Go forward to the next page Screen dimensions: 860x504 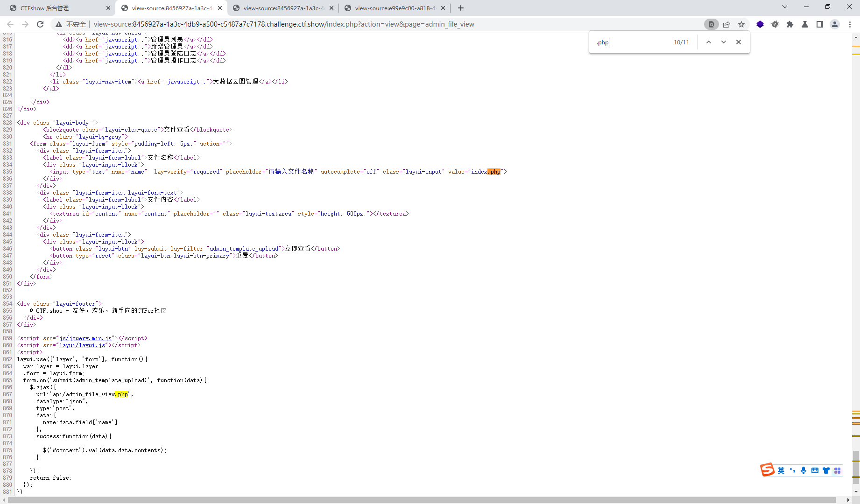click(x=25, y=24)
